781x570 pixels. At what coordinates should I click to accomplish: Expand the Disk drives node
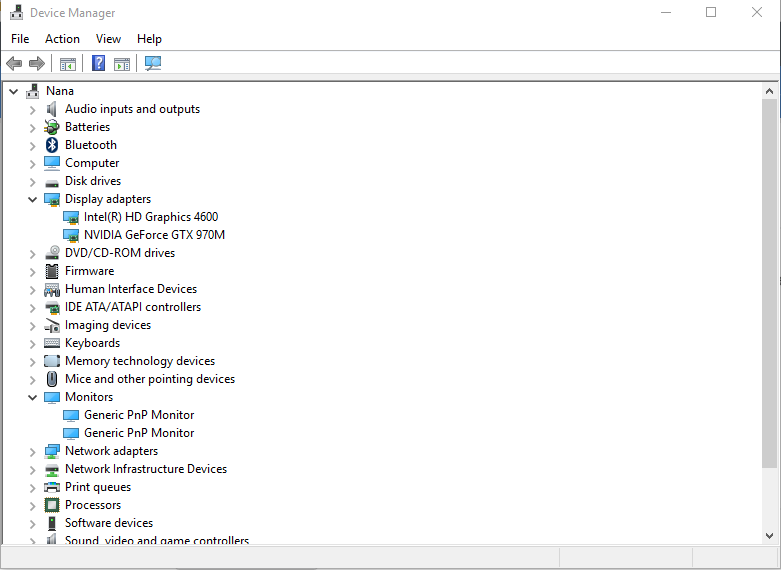[x=32, y=181]
